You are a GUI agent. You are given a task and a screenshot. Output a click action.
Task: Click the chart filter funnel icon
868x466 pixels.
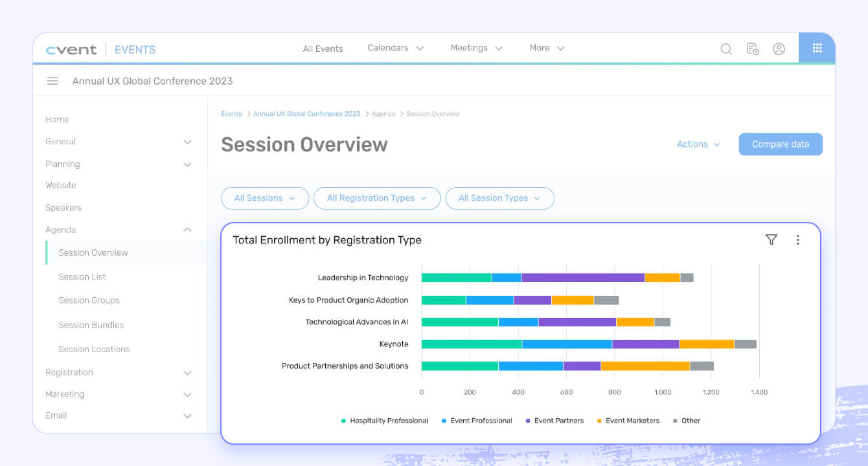pos(771,239)
